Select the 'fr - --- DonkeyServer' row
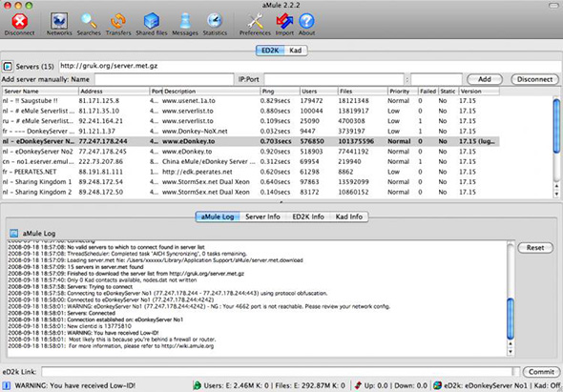 pyautogui.click(x=251, y=131)
